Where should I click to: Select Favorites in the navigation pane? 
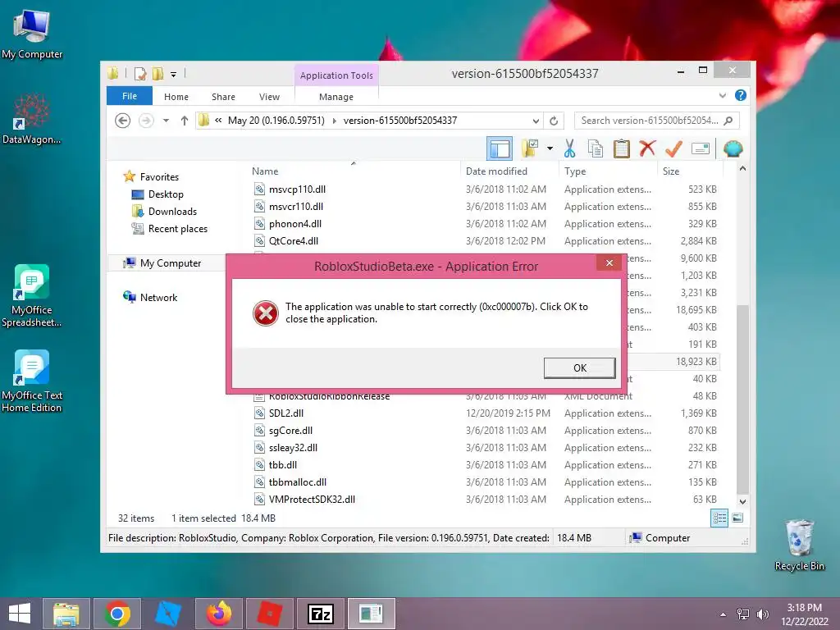tap(159, 177)
